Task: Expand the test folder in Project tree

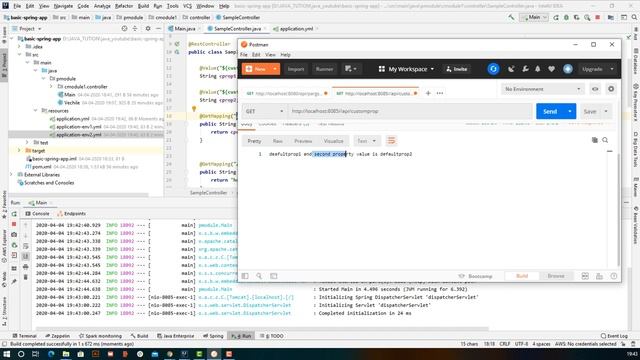Action: pos(27,142)
